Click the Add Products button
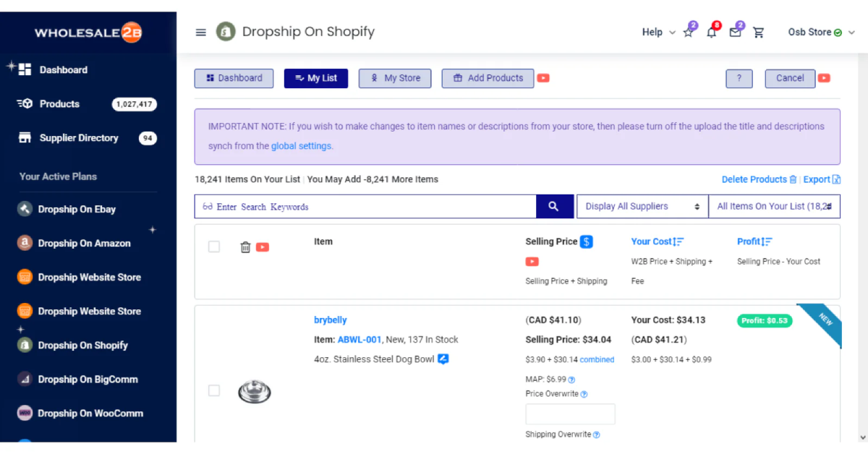This screenshot has width=868, height=454. point(488,78)
